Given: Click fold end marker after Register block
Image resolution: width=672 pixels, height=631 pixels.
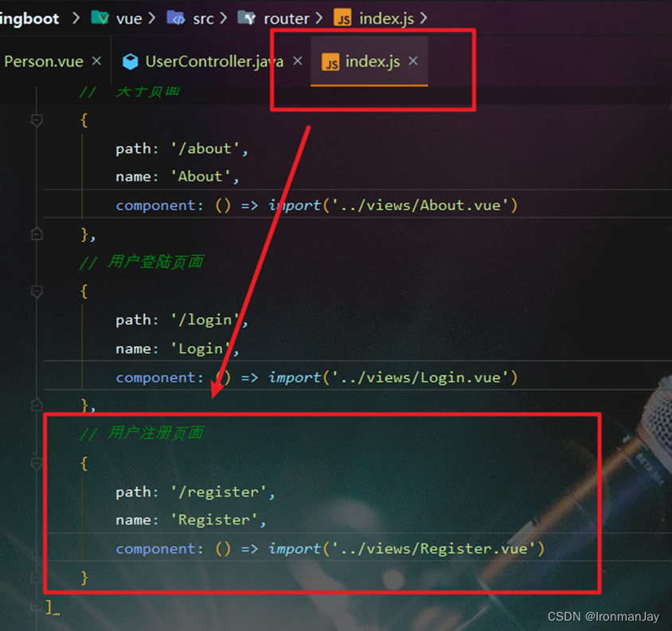Looking at the screenshot, I should 37,577.
